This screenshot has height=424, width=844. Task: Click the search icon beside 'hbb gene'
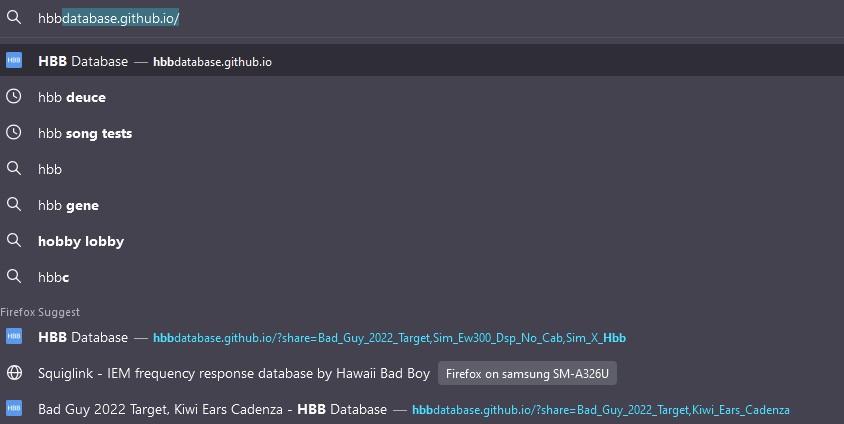[14, 204]
